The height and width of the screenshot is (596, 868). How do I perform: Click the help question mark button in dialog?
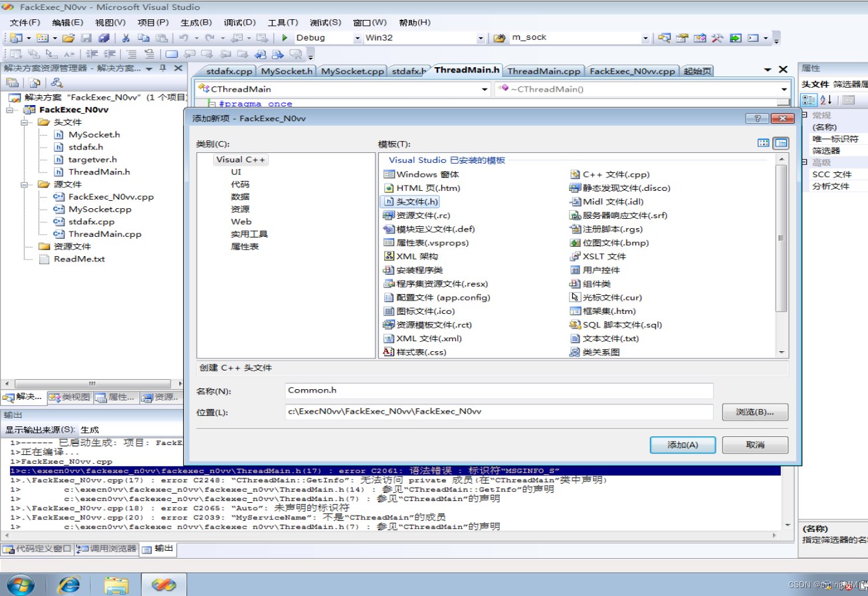(x=757, y=118)
